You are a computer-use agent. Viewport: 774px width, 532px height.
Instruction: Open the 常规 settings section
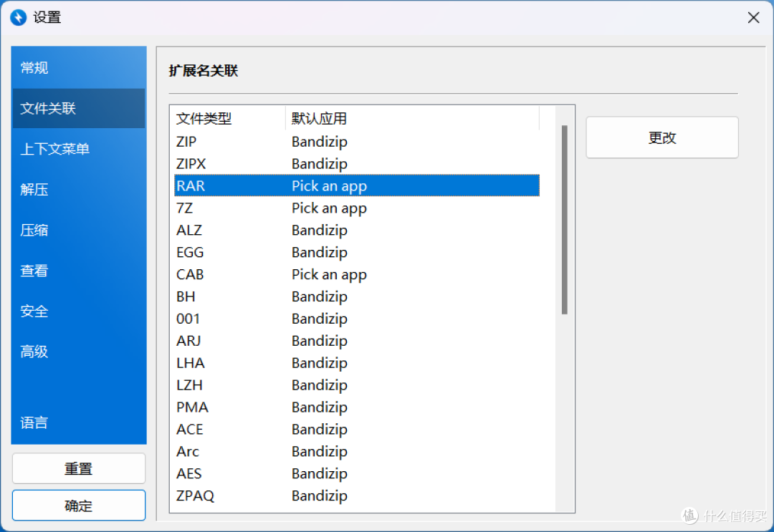(79, 68)
